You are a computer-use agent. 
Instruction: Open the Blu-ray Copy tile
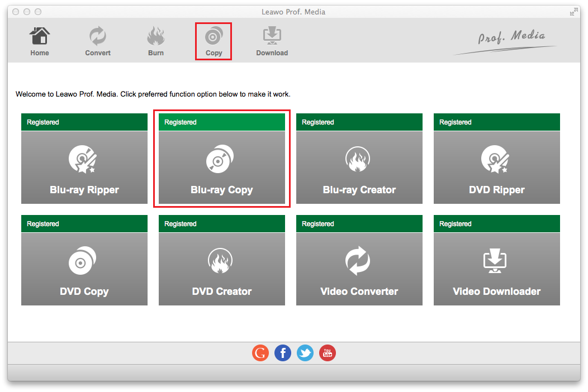(x=222, y=168)
